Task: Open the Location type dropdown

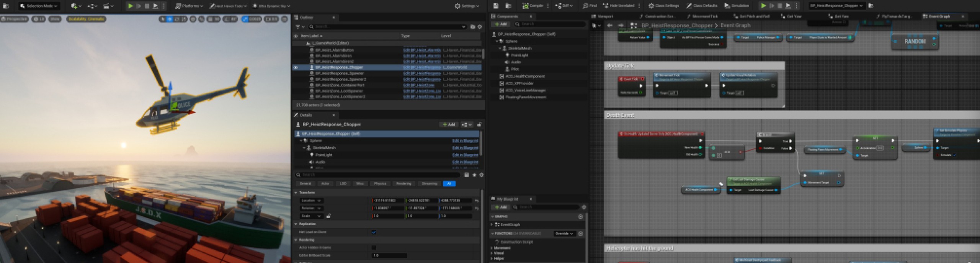Action: tap(311, 200)
